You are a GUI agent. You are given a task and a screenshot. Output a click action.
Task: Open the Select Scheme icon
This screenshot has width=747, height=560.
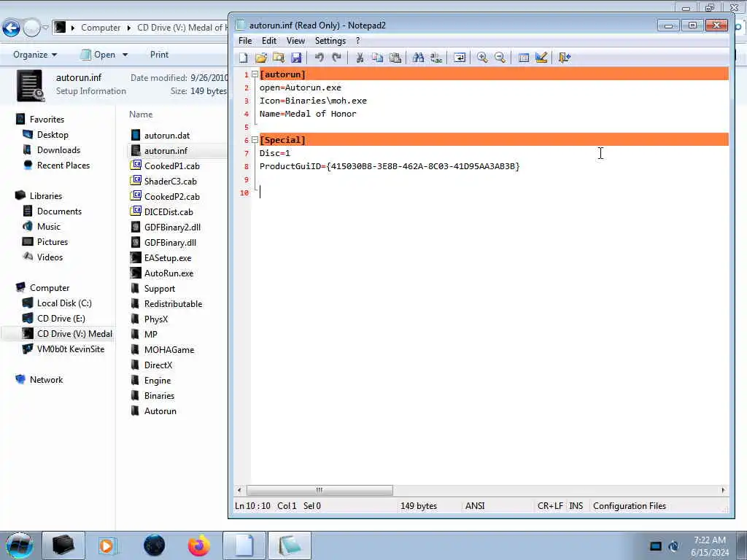(x=524, y=58)
